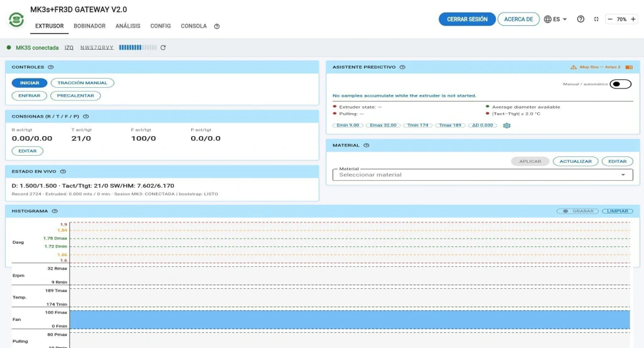Image resolution: width=644 pixels, height=348 pixels.
Task: Click the PRECALENTAR button
Action: pyautogui.click(x=75, y=95)
